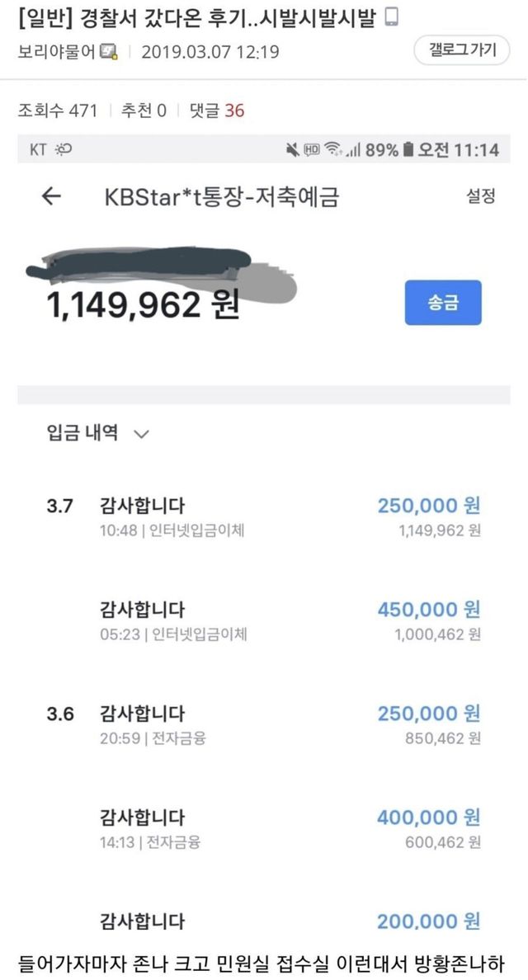
Task: Open the 댓글 36 comment count
Action: pyautogui.click(x=216, y=111)
